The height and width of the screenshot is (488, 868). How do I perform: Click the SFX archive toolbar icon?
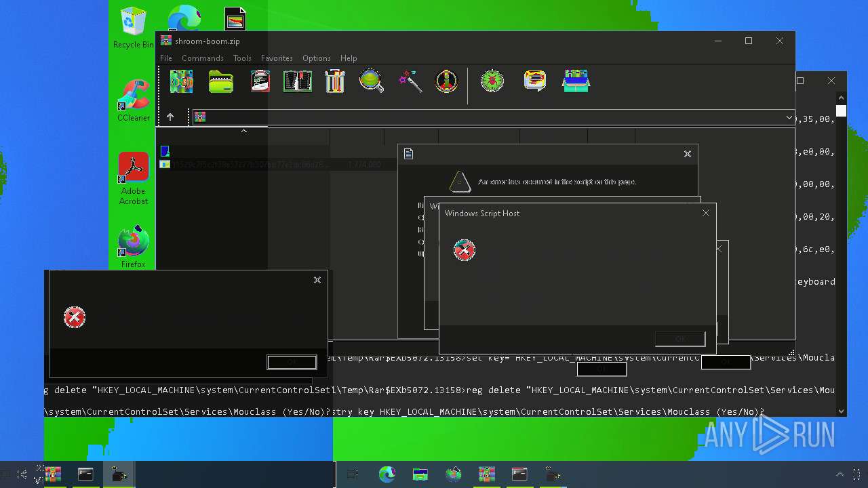point(576,81)
